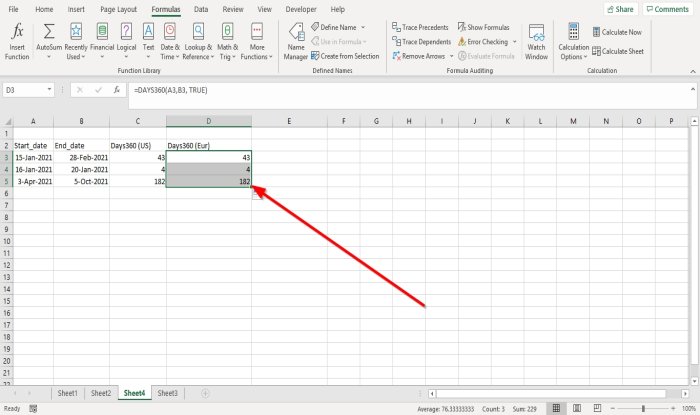
Task: Open the Insert Function dialog
Action: point(17,42)
